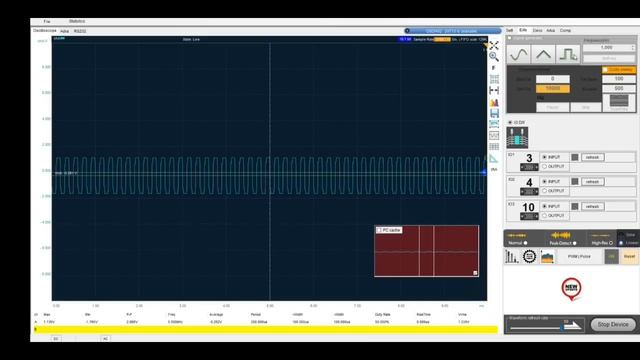640x360 pixels.
Task: Toggle the orange sweep checkbox
Action: point(605,70)
